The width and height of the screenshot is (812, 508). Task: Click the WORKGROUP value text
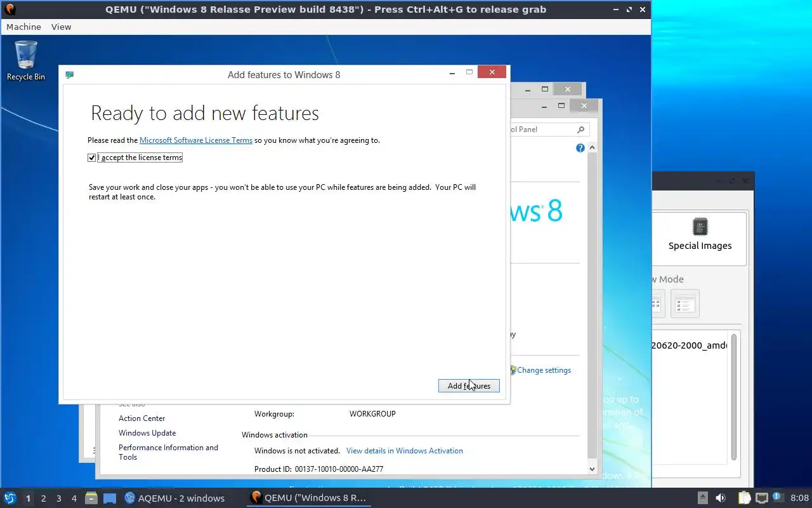point(372,414)
